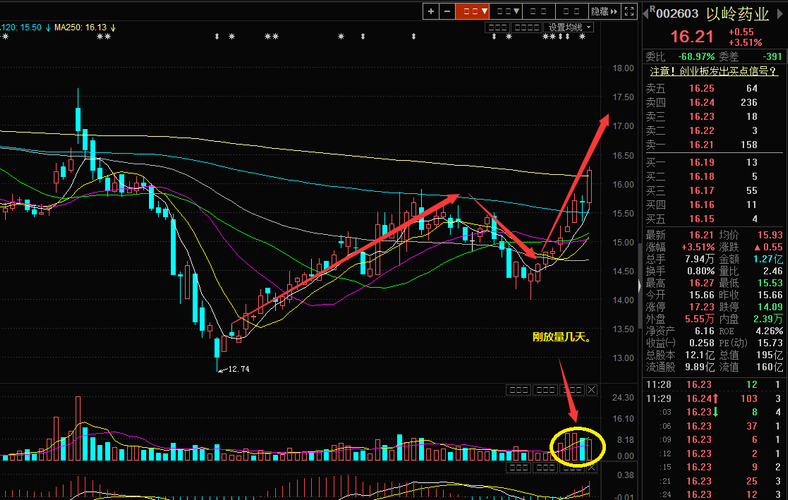Toggle fullscreen chart icon

(x=629, y=11)
